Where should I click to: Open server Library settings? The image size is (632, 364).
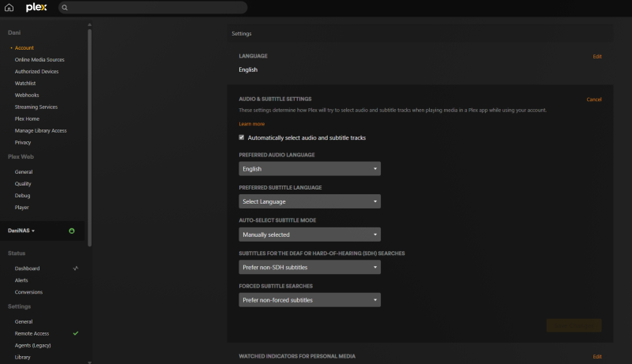[x=23, y=357]
